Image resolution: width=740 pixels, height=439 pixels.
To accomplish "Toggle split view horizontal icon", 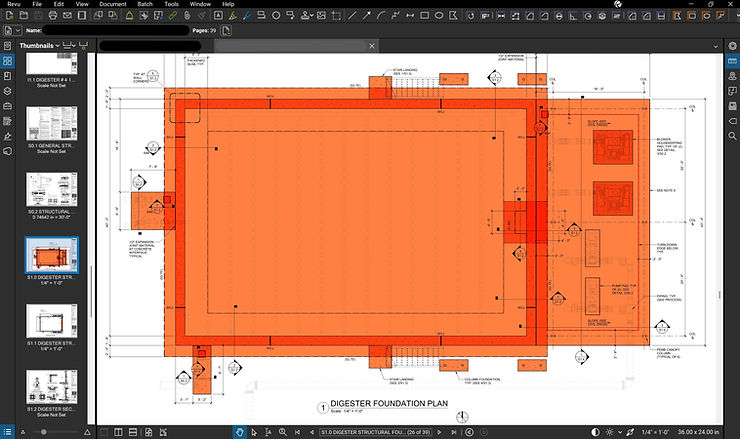I will 133,432.
